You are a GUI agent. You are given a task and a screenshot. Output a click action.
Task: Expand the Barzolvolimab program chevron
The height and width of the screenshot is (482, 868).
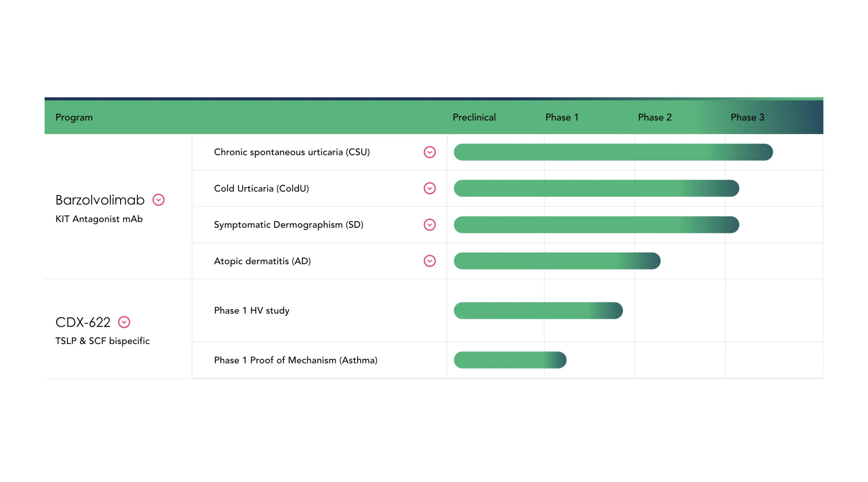[x=158, y=200]
